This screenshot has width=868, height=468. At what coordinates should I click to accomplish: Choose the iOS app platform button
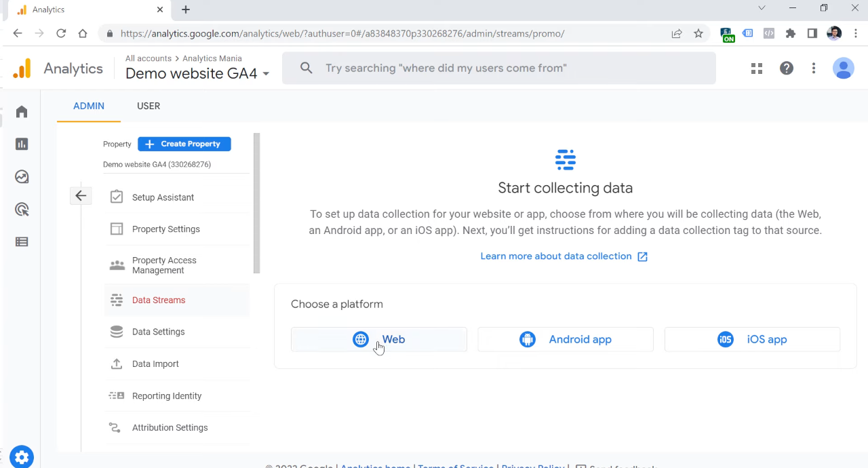click(753, 339)
